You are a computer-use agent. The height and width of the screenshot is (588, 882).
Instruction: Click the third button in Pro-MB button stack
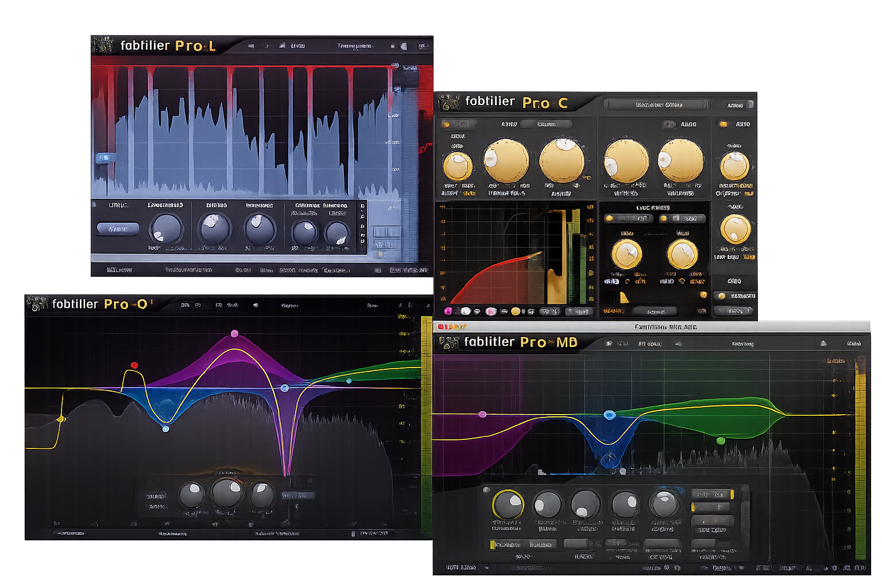pos(713,520)
